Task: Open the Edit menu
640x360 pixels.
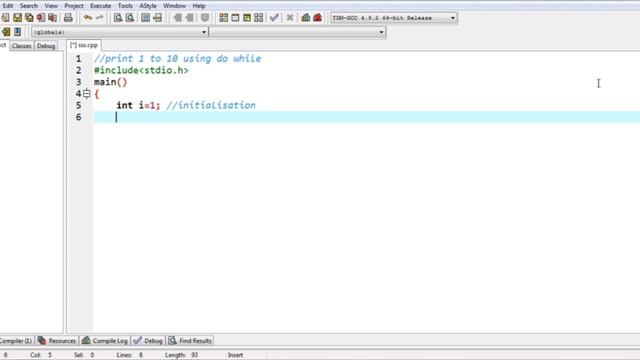Action: pyautogui.click(x=8, y=6)
